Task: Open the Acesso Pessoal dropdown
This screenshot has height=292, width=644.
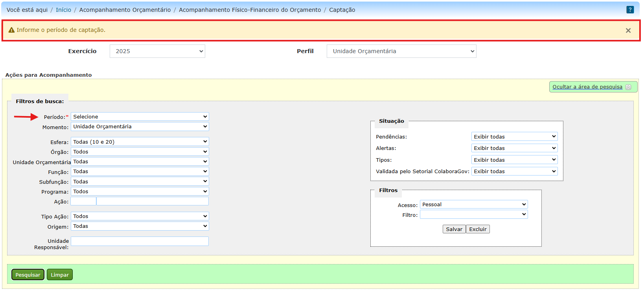Action: (474, 205)
